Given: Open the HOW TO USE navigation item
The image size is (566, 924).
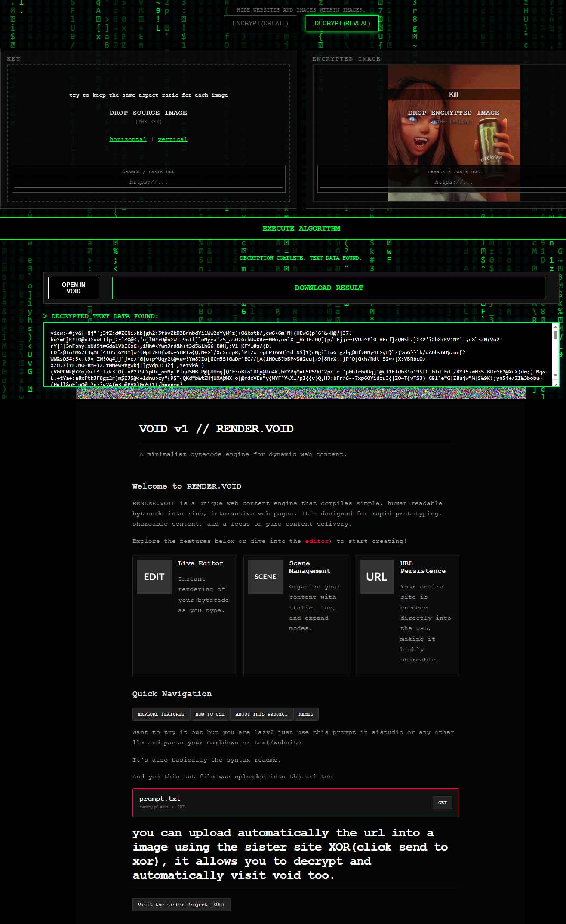Looking at the screenshot, I should [x=210, y=714].
